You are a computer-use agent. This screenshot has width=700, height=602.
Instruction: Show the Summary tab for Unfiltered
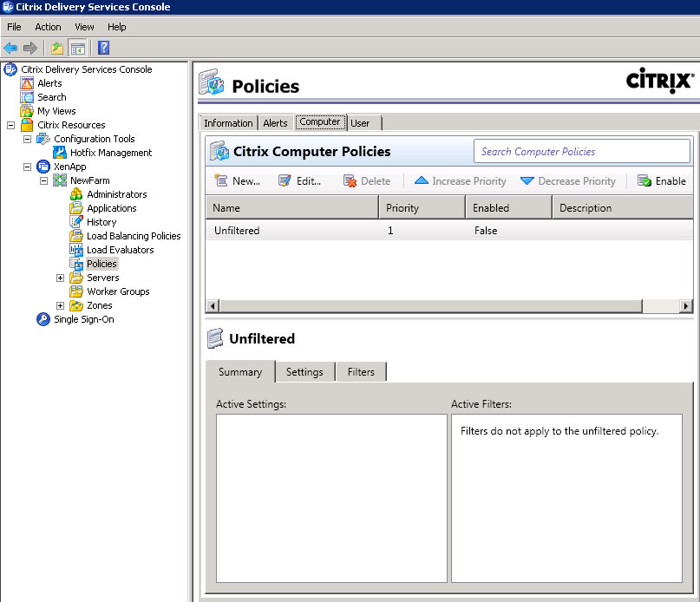click(240, 371)
